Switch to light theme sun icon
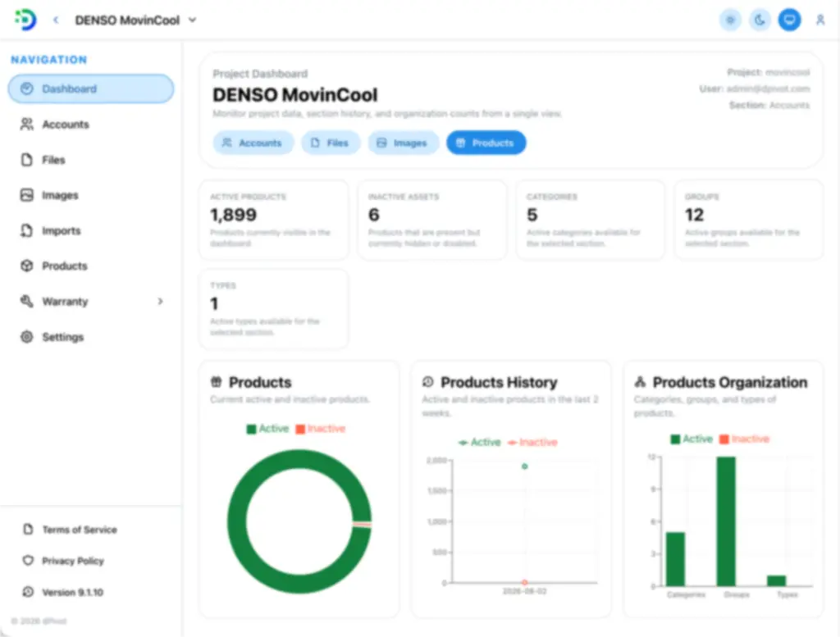This screenshot has height=637, width=840. point(729,20)
